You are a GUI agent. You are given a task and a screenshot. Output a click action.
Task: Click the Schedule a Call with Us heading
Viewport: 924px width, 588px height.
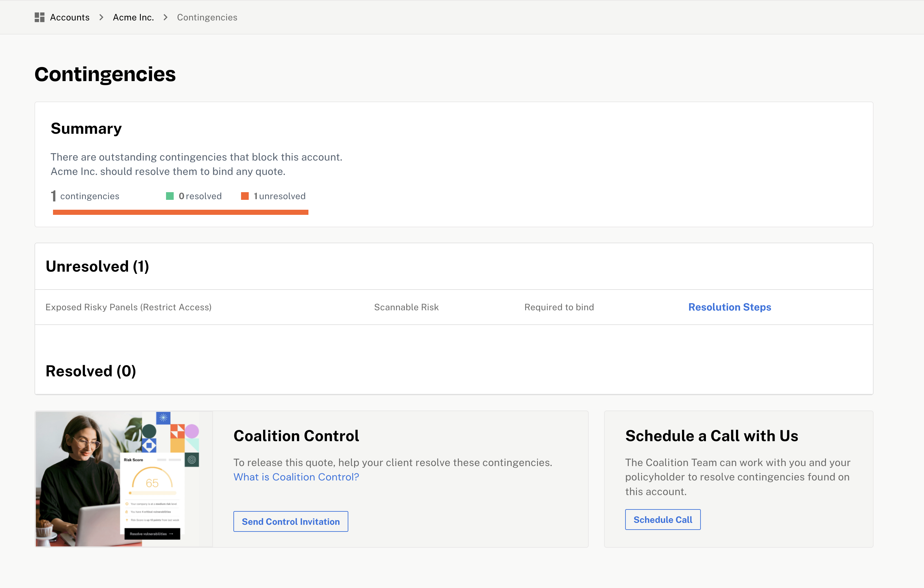[x=712, y=436]
